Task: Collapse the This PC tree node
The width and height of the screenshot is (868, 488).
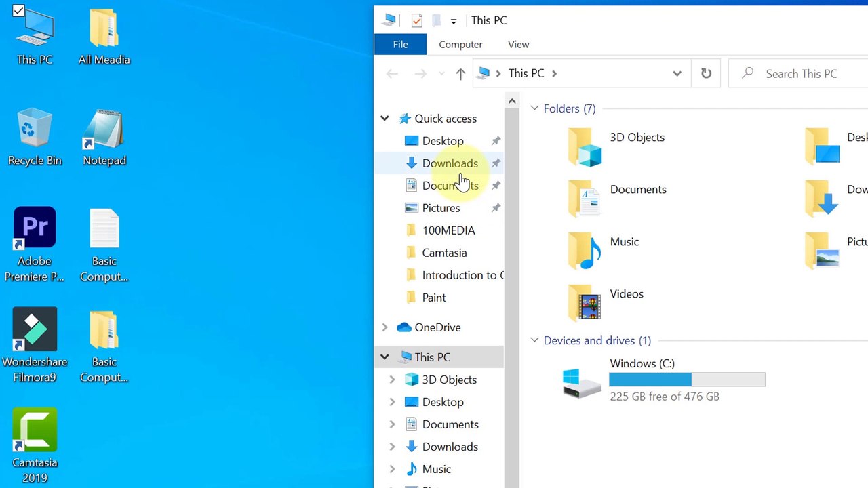Action: pyautogui.click(x=384, y=357)
